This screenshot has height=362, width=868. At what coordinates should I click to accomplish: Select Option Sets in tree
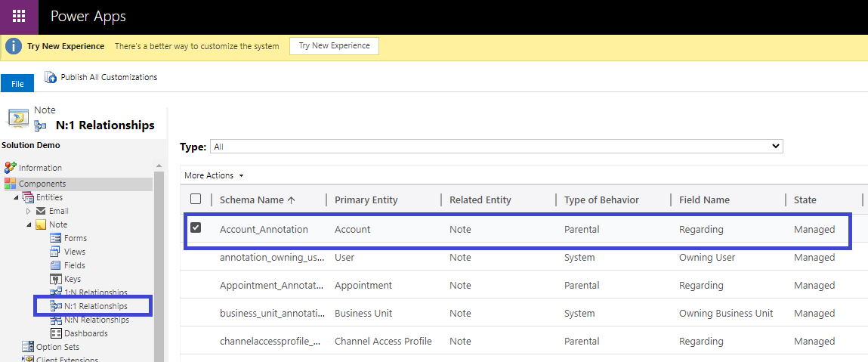58,347
